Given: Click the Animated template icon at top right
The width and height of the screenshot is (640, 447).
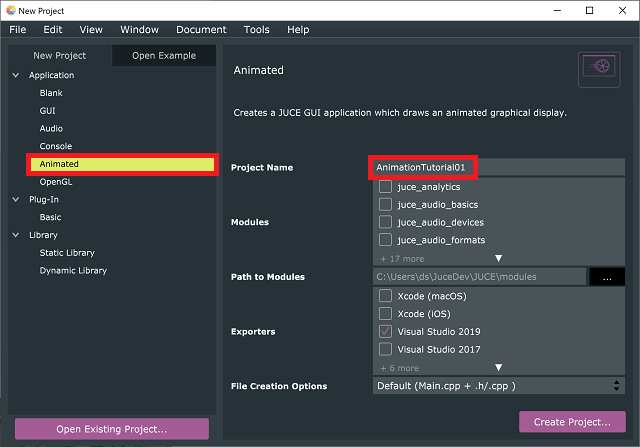Looking at the screenshot, I should (x=599, y=69).
